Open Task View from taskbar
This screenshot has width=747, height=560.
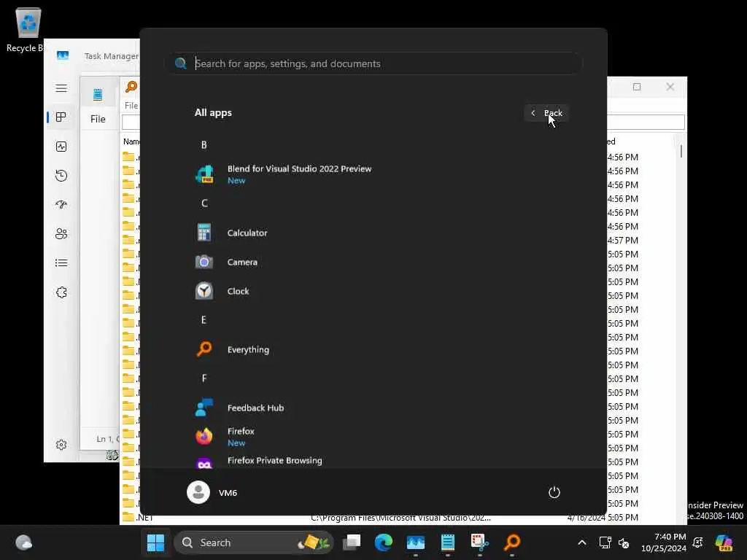[352, 542]
